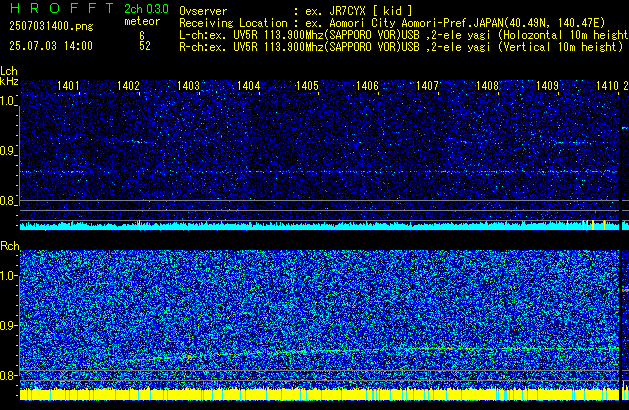Click the Lch spectrogram horizontal carrier line
Viewport: 629px width, 410px height.
point(319,172)
